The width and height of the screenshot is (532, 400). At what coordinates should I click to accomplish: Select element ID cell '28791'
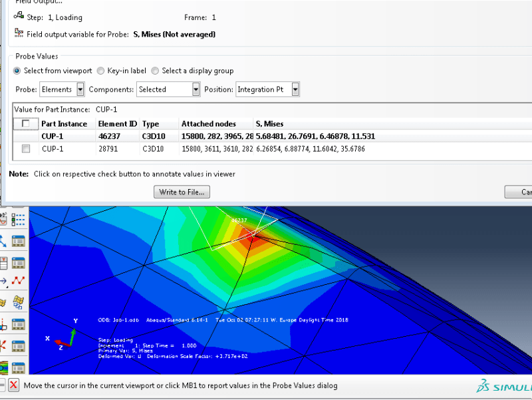108,148
